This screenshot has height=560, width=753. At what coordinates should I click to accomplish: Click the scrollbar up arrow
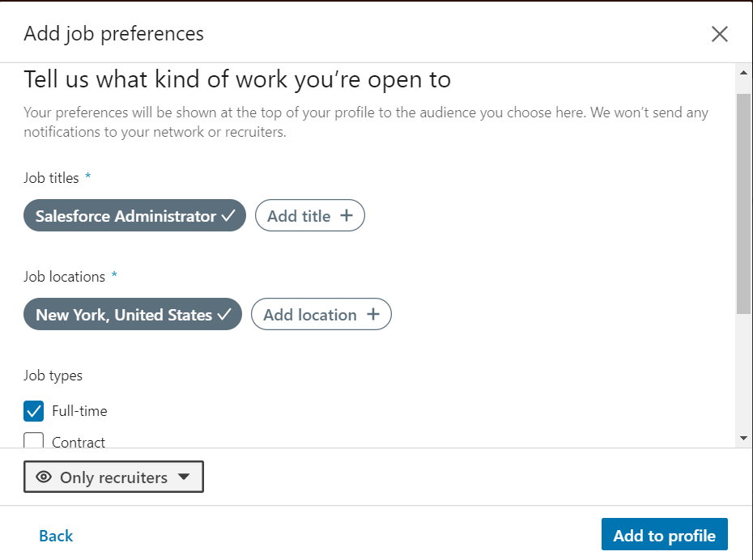(x=743, y=73)
